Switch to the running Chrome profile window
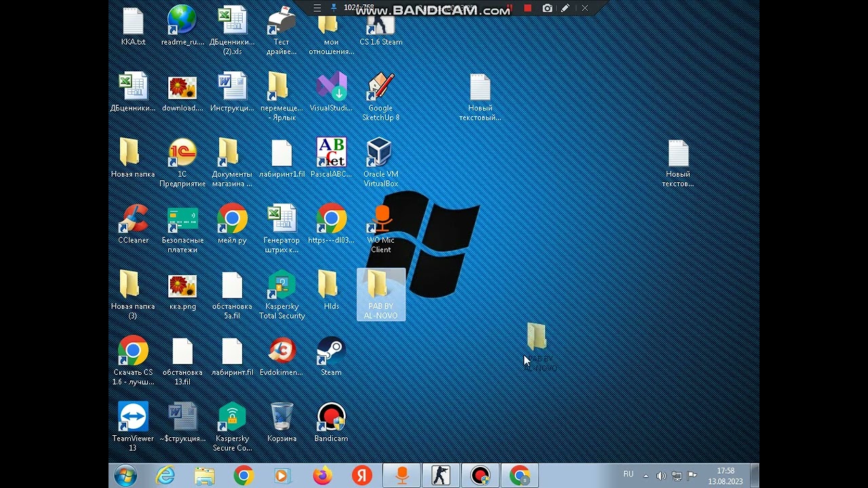The width and height of the screenshot is (868, 488). [520, 476]
